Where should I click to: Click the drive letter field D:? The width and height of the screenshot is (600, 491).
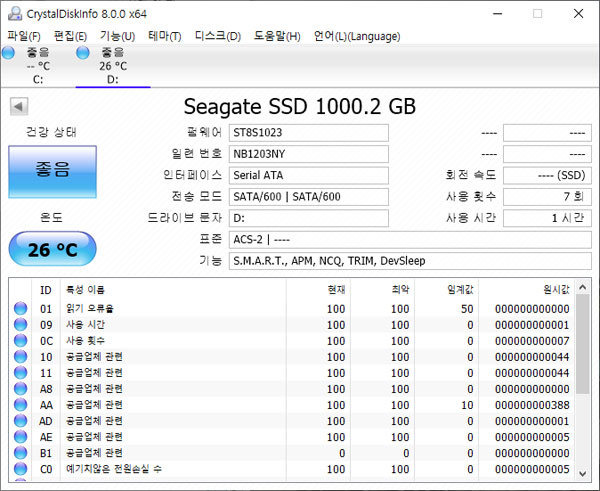[x=308, y=218]
